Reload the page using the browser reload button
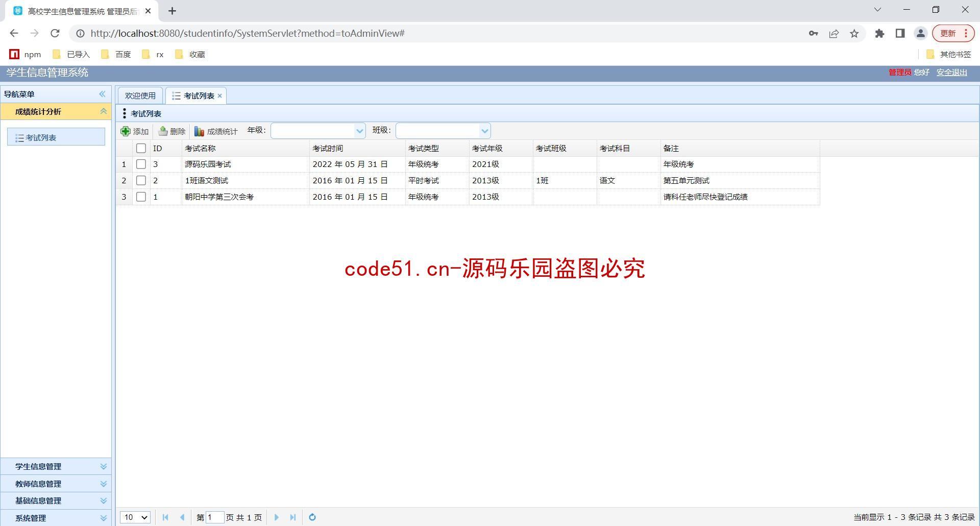Image resolution: width=980 pixels, height=526 pixels. (x=55, y=33)
